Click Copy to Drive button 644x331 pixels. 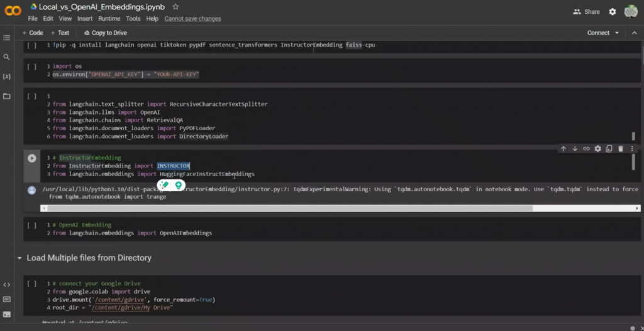(105, 33)
